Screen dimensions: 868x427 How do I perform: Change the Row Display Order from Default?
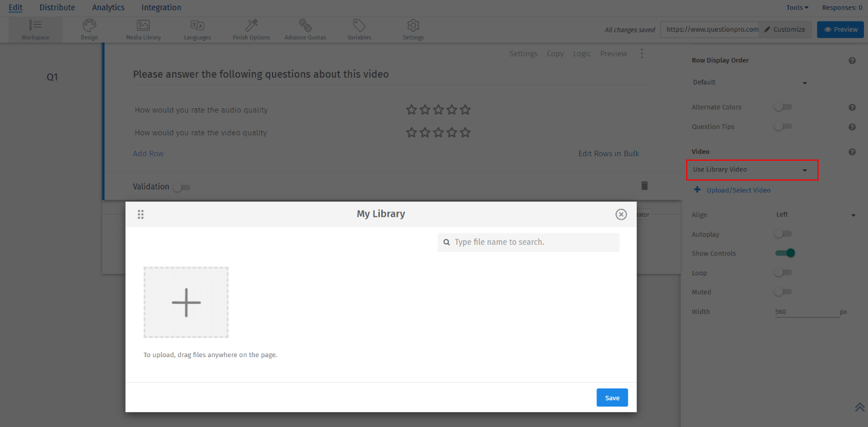click(x=749, y=82)
